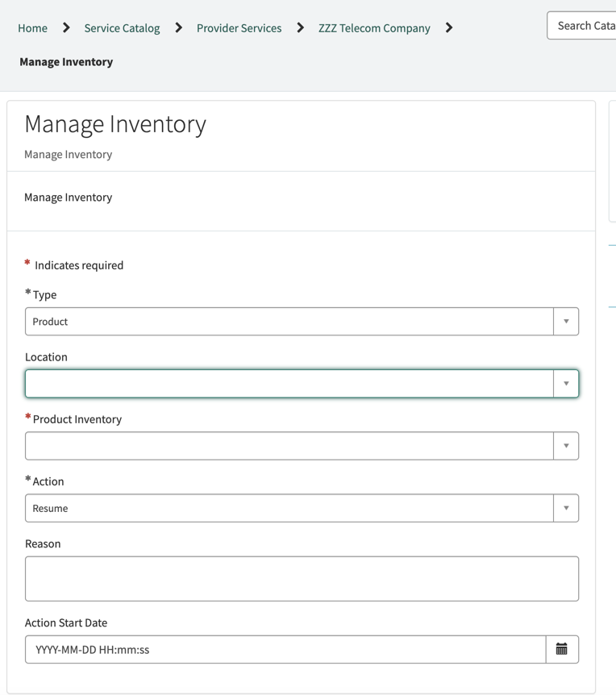
Task: Click the Action field label
Action: pyautogui.click(x=48, y=481)
